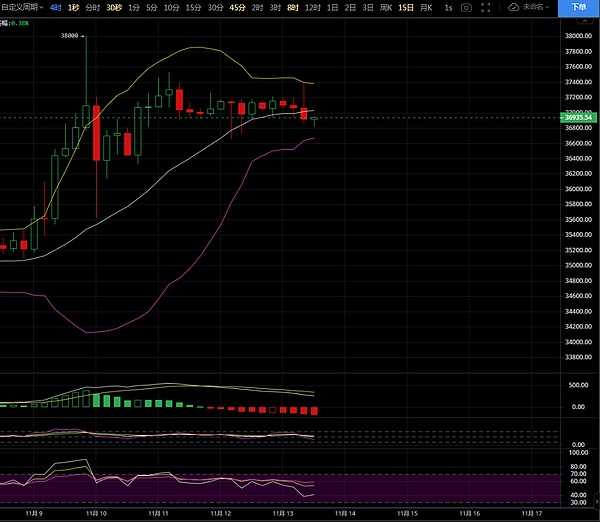
Task: Expand the 未命名 layout dropdown arrow
Action: tap(548, 7)
